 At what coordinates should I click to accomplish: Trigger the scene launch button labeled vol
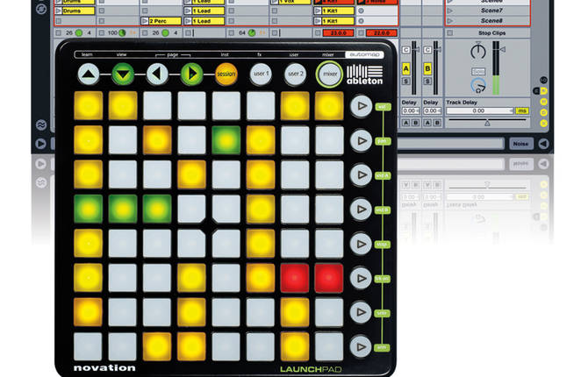[x=361, y=106]
